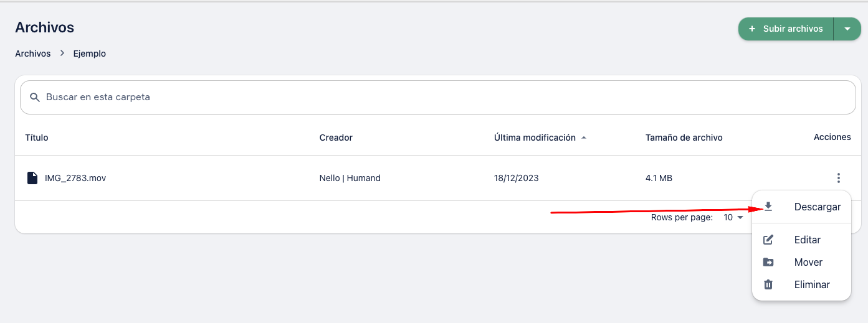Click the download icon beside Descargar

click(768, 207)
